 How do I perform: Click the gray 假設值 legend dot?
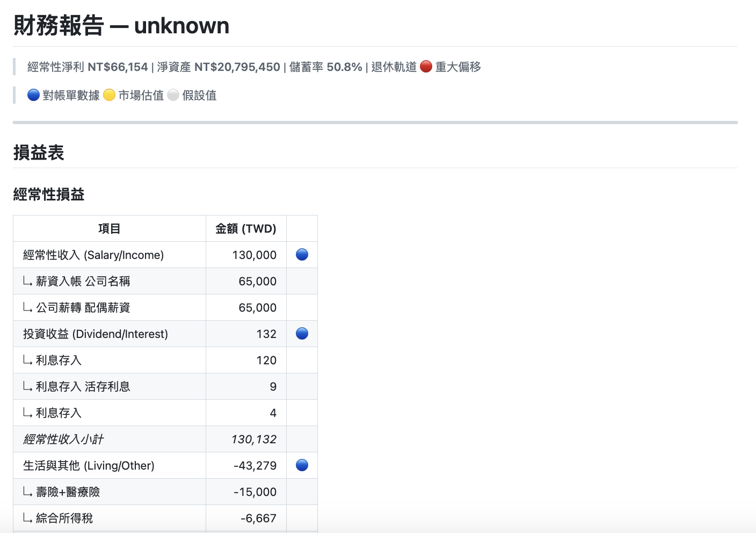[173, 95]
